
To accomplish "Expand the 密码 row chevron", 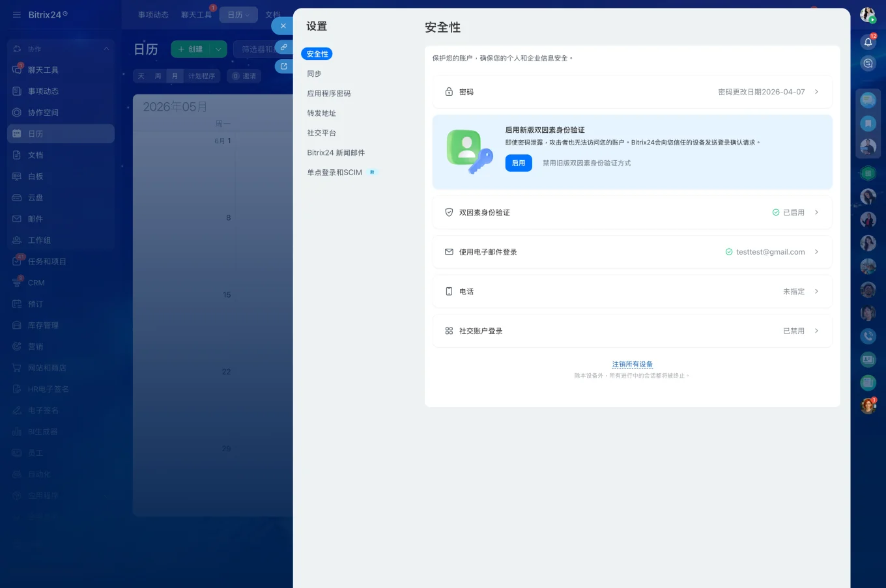I will 816,92.
